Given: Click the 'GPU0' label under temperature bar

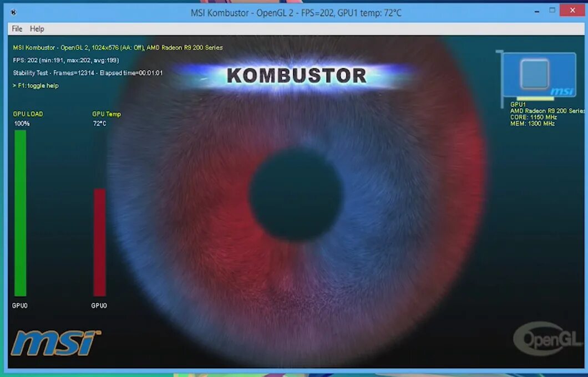Looking at the screenshot, I should pos(99,306).
